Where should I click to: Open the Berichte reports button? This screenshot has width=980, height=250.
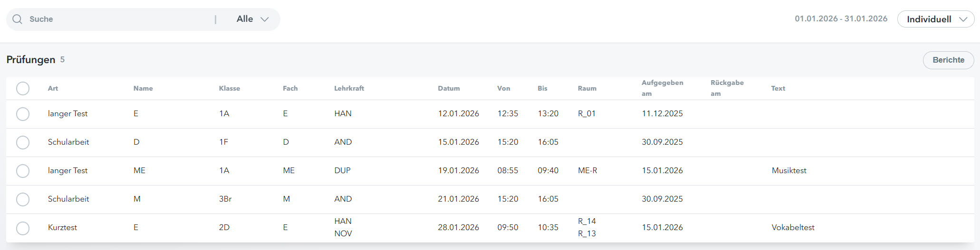point(948,60)
